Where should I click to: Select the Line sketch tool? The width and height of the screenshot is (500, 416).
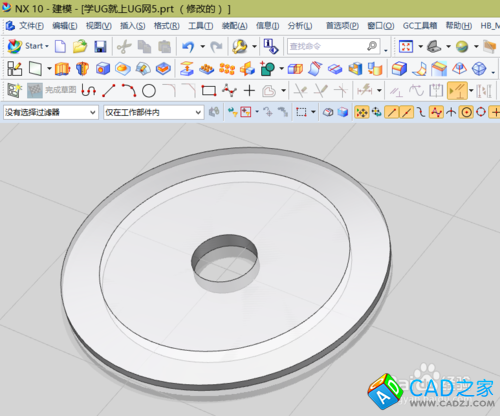click(109, 91)
